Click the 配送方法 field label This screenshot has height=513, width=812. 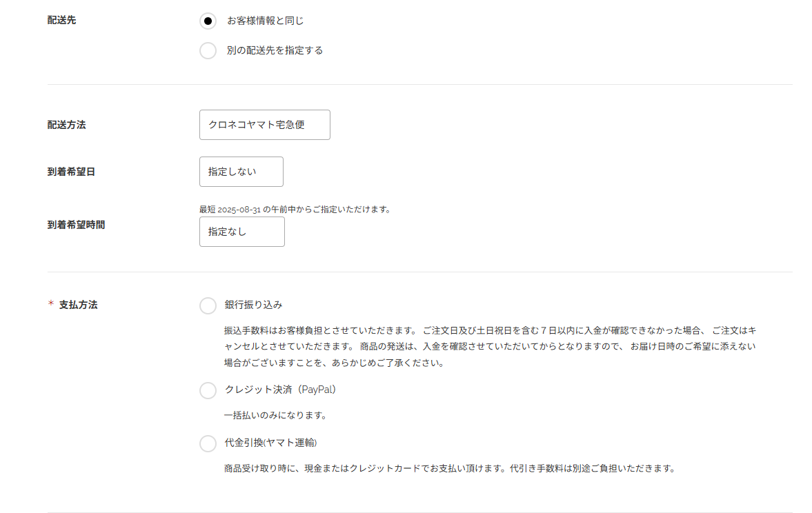tap(66, 125)
